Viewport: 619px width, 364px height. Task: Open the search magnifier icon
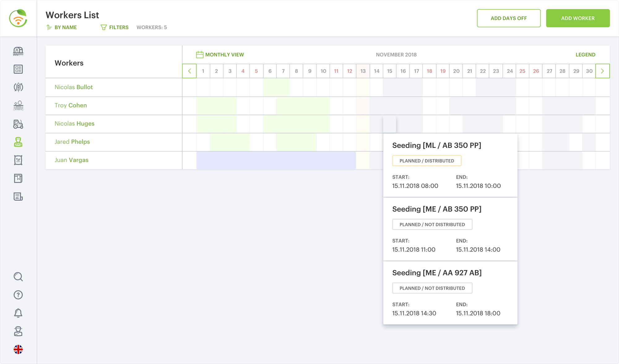(x=18, y=277)
